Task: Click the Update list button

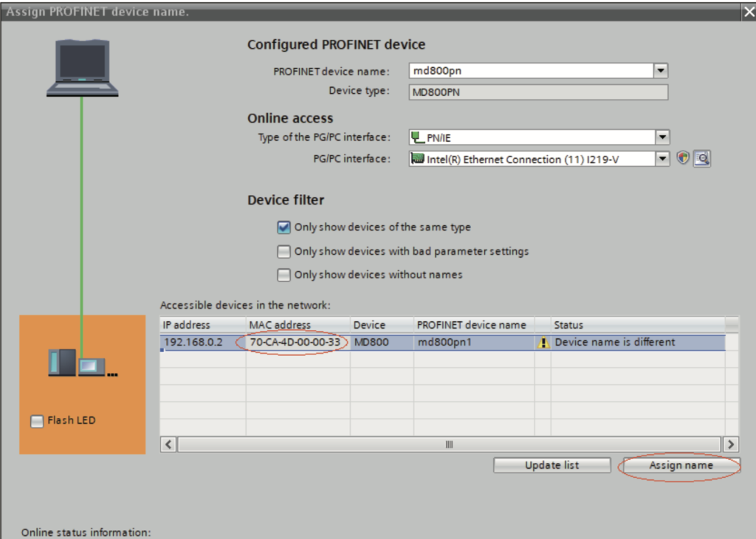Action: click(551, 465)
